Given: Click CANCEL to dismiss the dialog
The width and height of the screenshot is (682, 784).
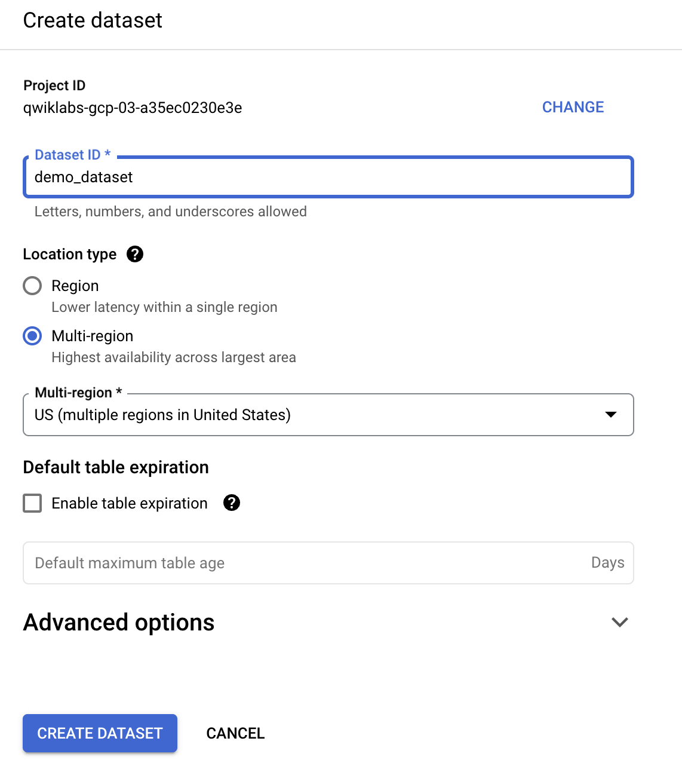Looking at the screenshot, I should [x=235, y=733].
